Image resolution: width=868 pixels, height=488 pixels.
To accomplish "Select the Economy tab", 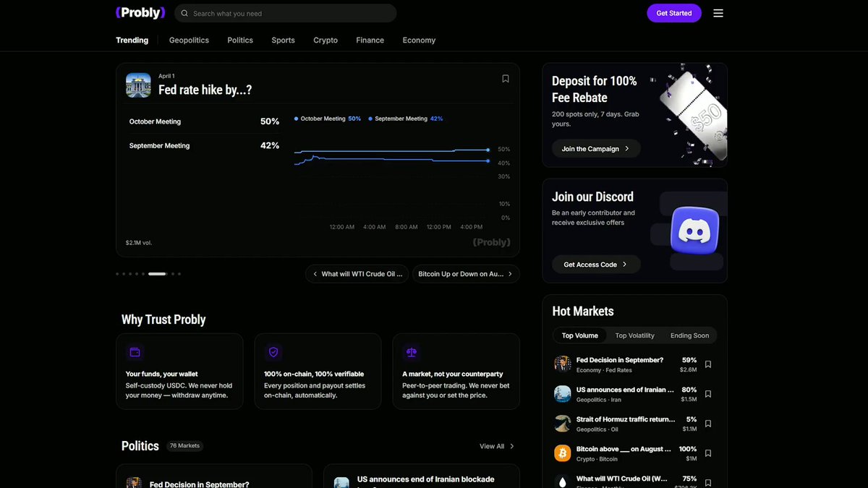I will click(419, 40).
